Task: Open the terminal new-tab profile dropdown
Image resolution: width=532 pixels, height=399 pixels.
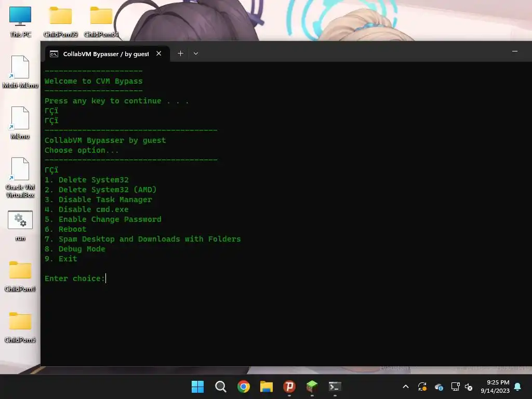Action: (196, 54)
